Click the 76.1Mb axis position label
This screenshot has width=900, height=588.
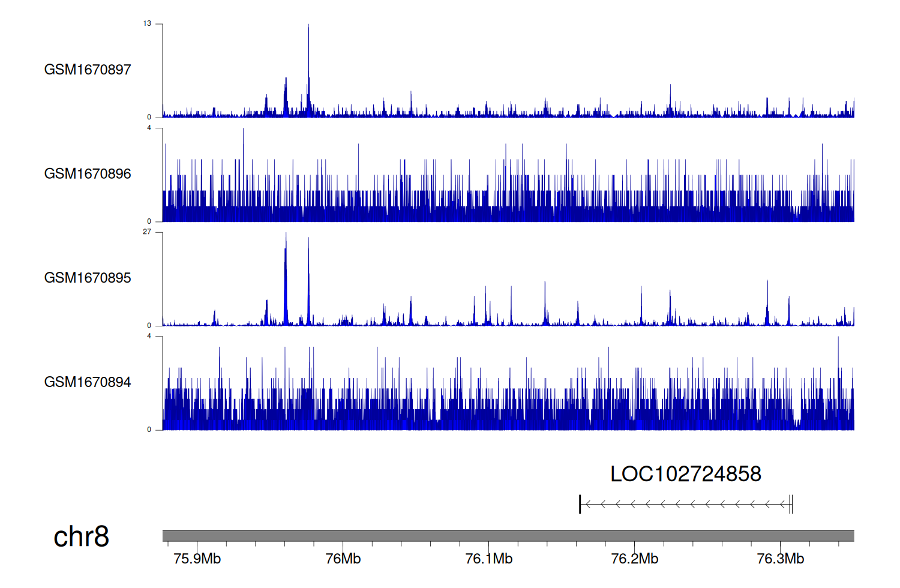(x=489, y=559)
